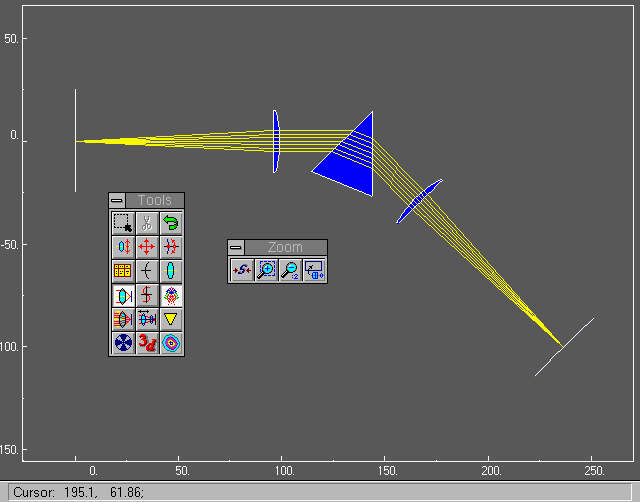This screenshot has width=640, height=502.
Task: Click the tilted image plane line
Action: tap(564, 347)
